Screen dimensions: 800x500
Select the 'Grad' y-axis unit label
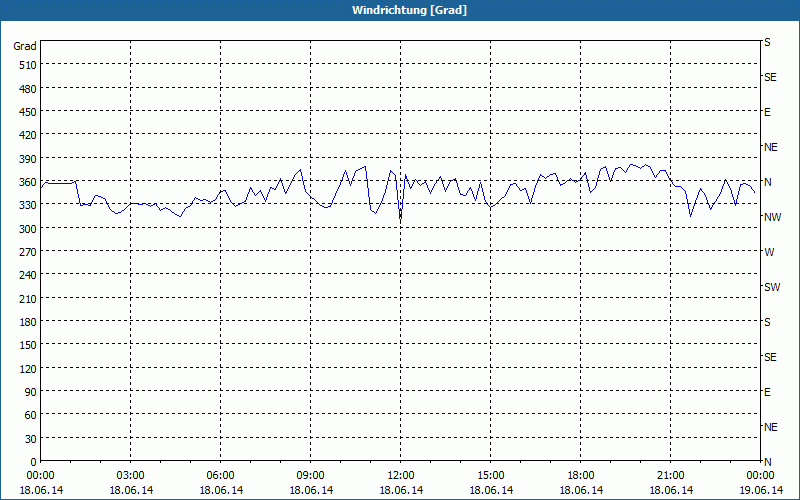pyautogui.click(x=25, y=46)
